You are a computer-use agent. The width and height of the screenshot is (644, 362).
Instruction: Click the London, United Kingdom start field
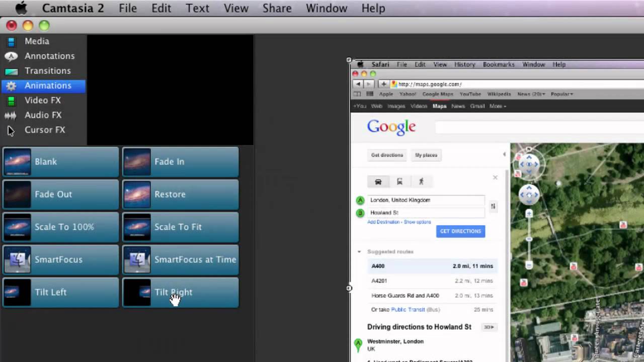(426, 200)
